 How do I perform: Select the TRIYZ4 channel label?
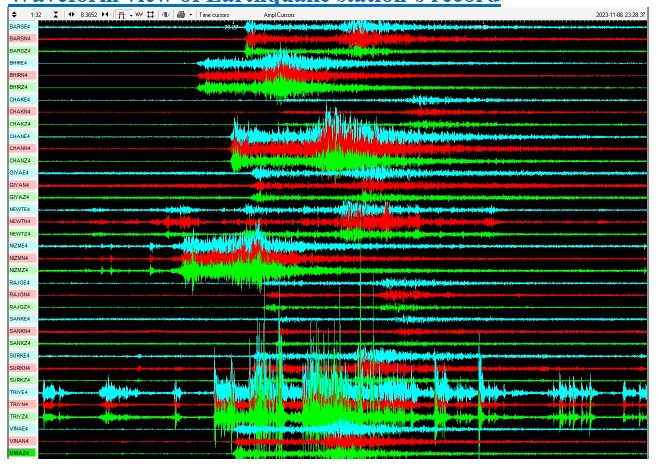[20, 416]
